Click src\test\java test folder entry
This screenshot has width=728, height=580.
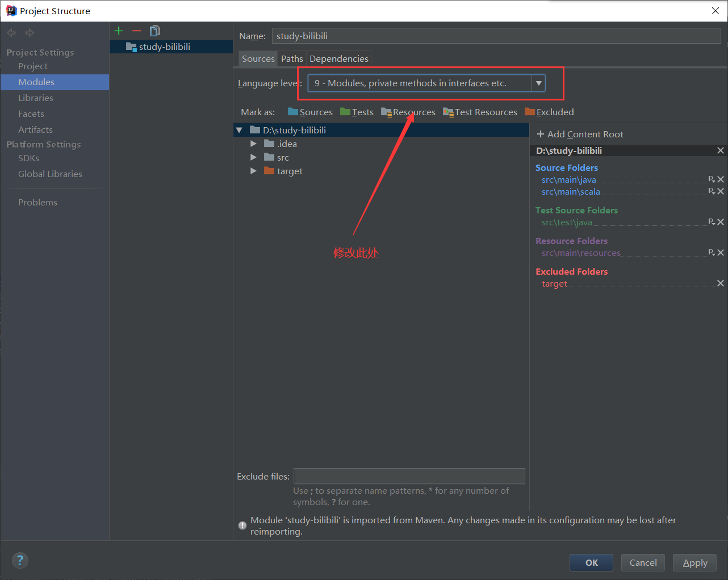(567, 222)
